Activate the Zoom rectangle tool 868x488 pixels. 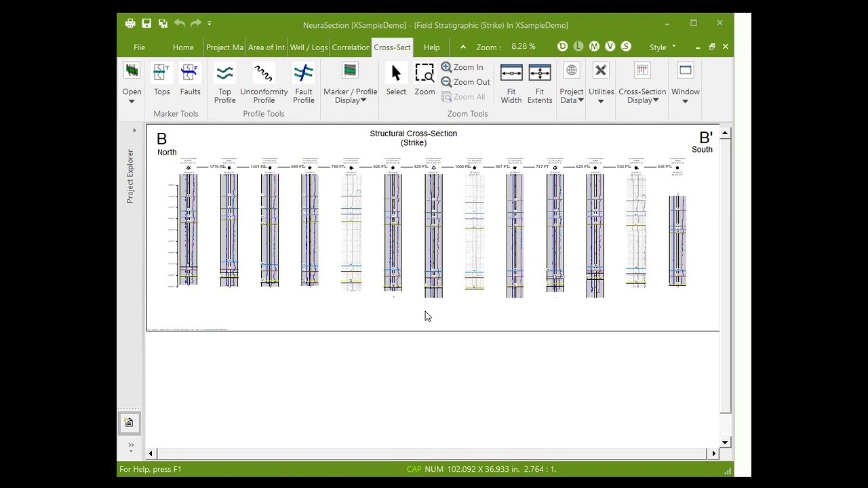[x=425, y=79]
